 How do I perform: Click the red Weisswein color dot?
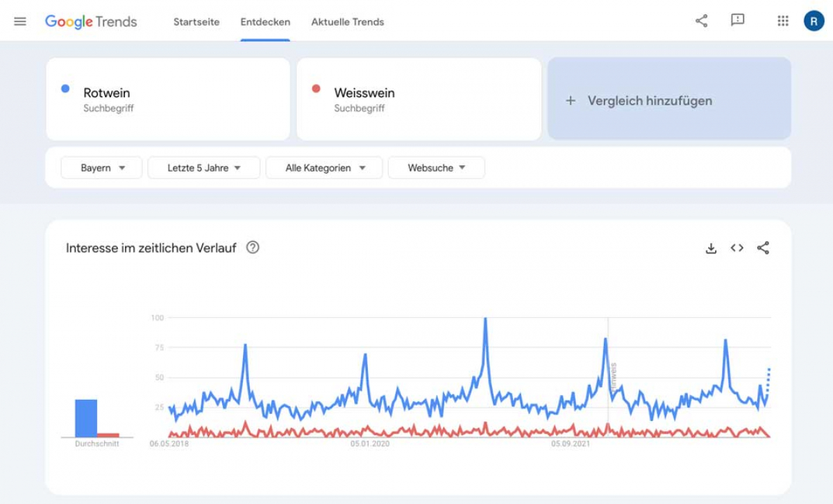click(316, 89)
